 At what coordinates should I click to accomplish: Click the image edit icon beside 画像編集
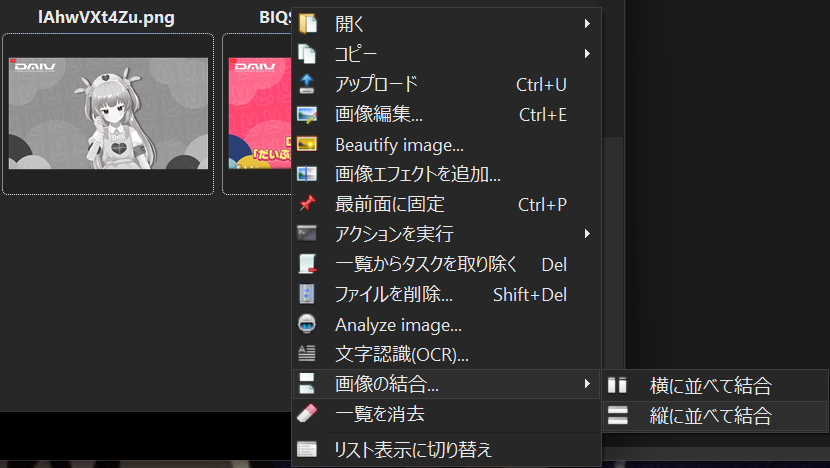coord(308,114)
